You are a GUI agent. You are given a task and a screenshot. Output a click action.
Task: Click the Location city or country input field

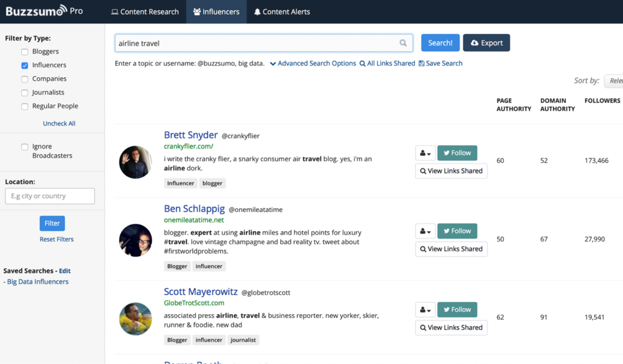point(49,196)
